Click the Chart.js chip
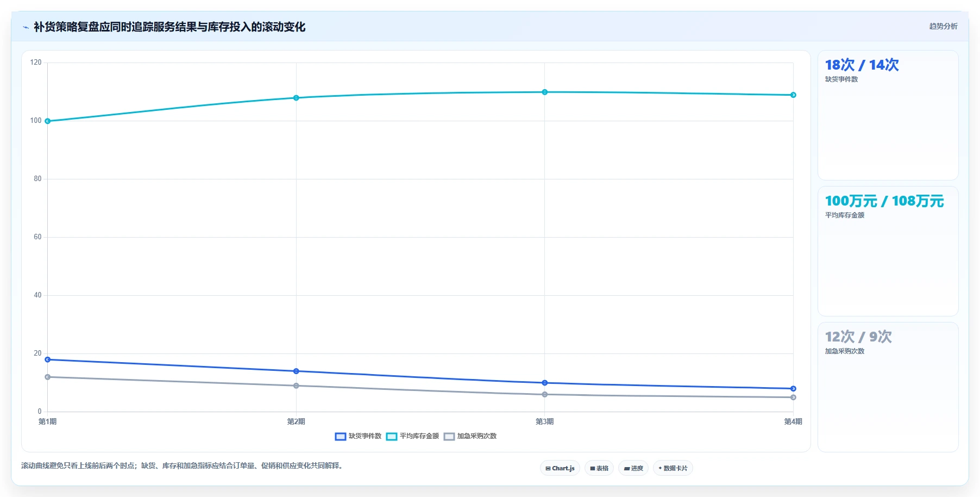The height and width of the screenshot is (497, 980). click(560, 468)
